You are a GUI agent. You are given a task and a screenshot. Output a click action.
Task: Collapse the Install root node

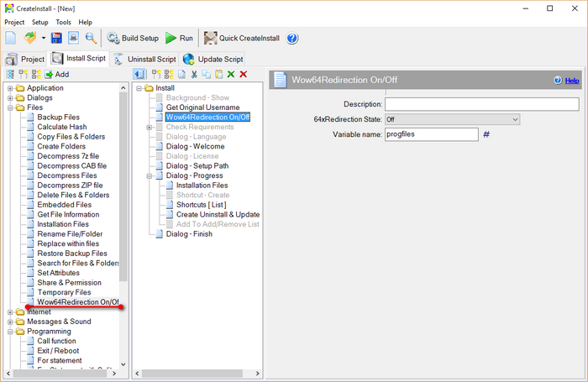(x=139, y=88)
